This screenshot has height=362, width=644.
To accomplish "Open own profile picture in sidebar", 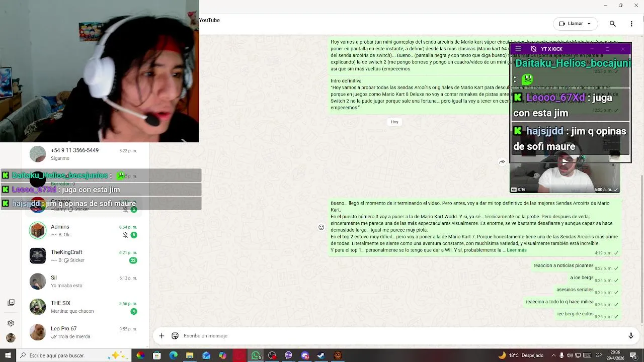I will [11, 338].
